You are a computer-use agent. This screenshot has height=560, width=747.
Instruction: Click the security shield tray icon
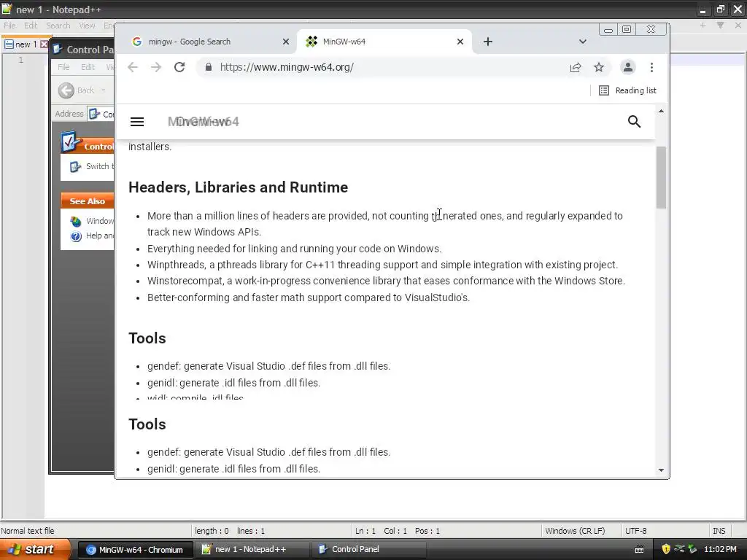pos(666,550)
